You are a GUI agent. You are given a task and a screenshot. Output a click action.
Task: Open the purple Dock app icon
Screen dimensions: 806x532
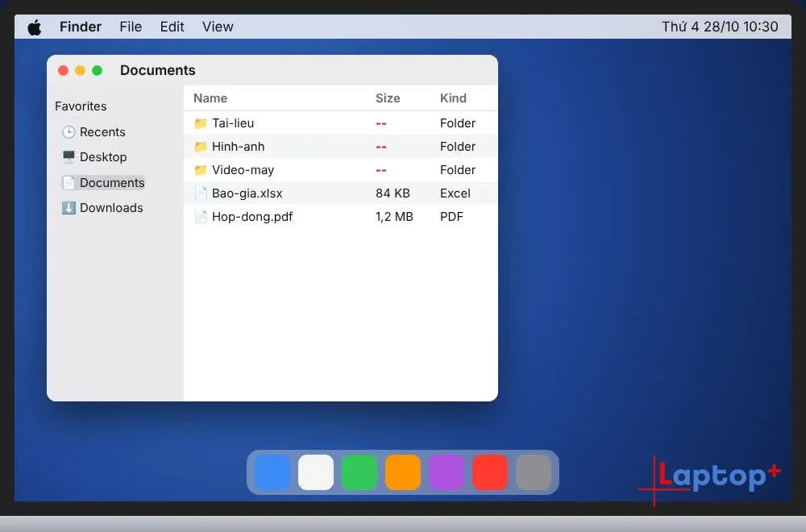click(x=447, y=472)
